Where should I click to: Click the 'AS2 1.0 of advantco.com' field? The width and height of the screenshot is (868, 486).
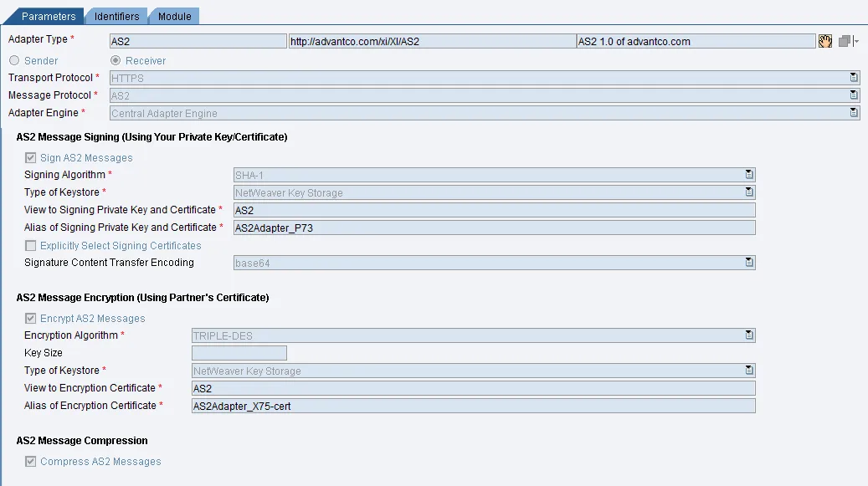[696, 41]
